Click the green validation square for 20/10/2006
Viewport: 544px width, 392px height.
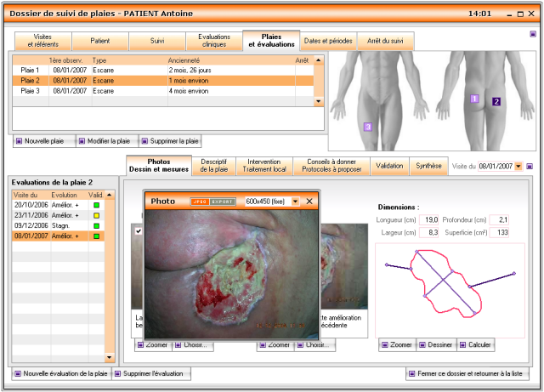pyautogui.click(x=96, y=205)
